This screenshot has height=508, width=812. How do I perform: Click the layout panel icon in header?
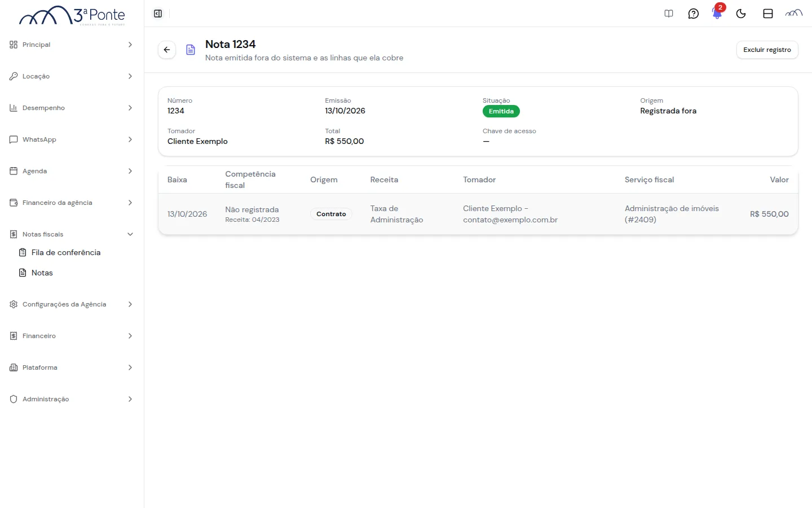coord(768,14)
